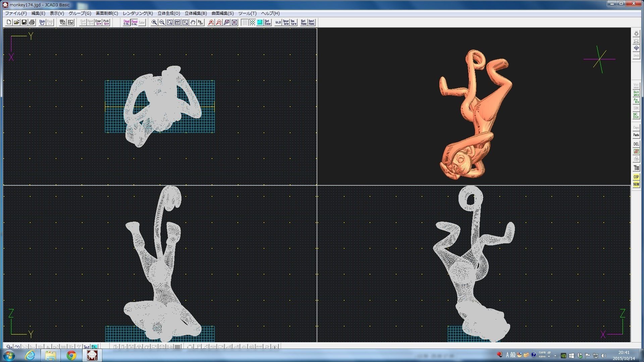Toggle the cyan grid base display
Image resolution: width=644 pixels, height=362 pixels.
click(x=260, y=22)
